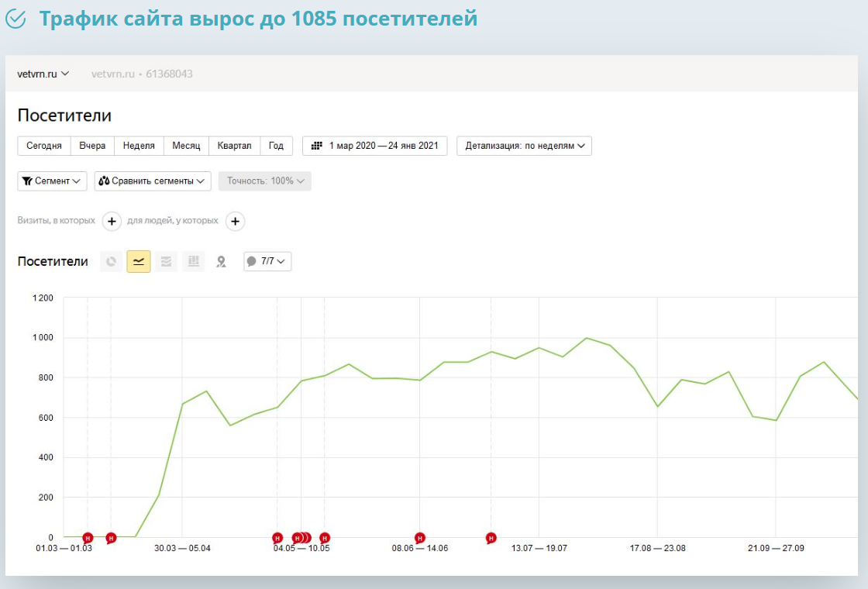Click the counter id vetvrn.ru • 61368043
868x589 pixels.
tap(142, 74)
